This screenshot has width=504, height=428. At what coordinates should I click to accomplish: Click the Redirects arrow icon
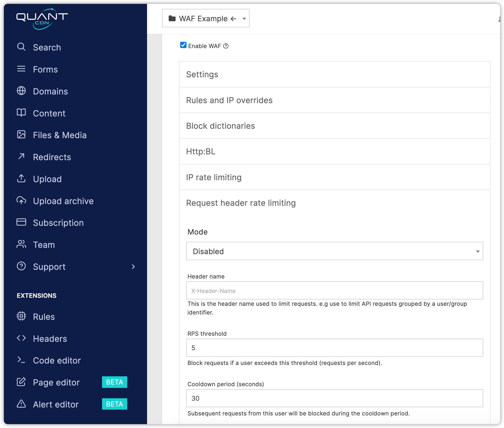(x=21, y=157)
